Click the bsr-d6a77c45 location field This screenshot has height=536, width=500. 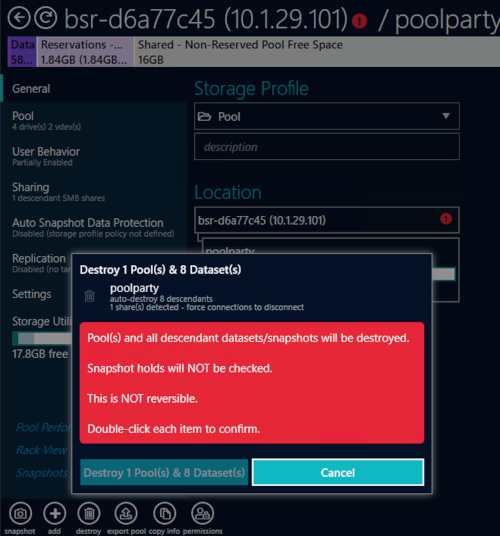327,220
